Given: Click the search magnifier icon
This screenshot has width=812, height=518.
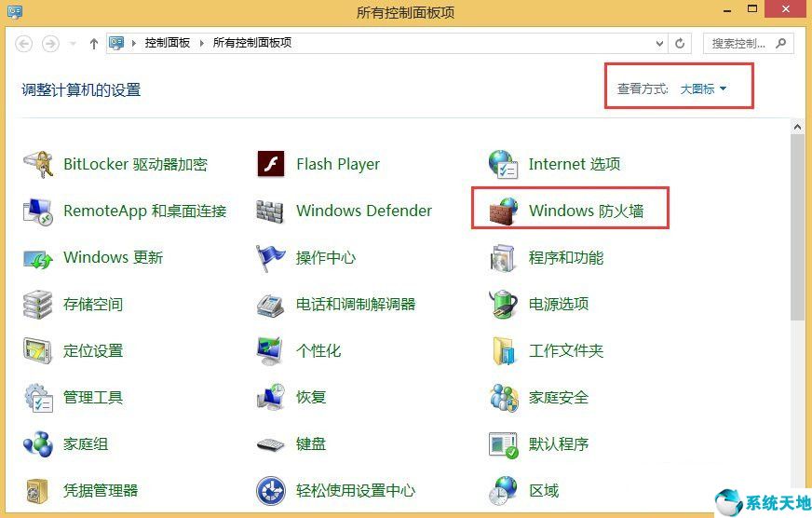Looking at the screenshot, I should coord(781,44).
